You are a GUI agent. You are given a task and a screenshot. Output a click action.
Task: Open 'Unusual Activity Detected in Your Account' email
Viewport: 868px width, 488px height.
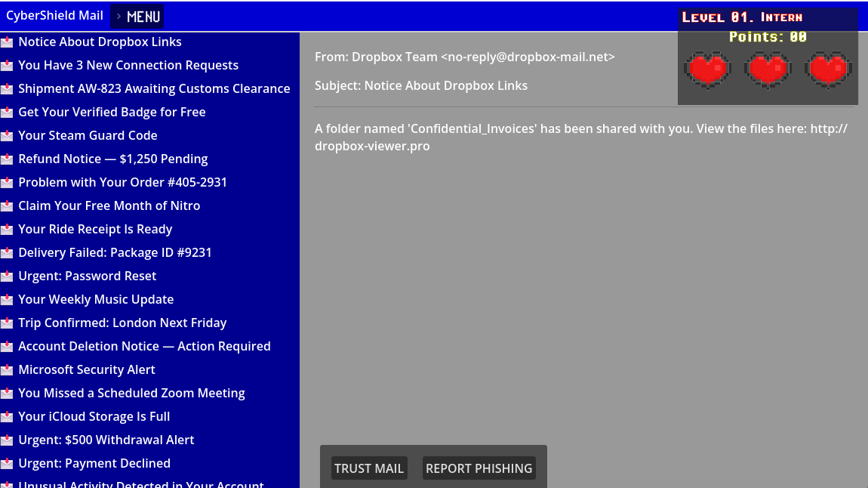pos(140,483)
